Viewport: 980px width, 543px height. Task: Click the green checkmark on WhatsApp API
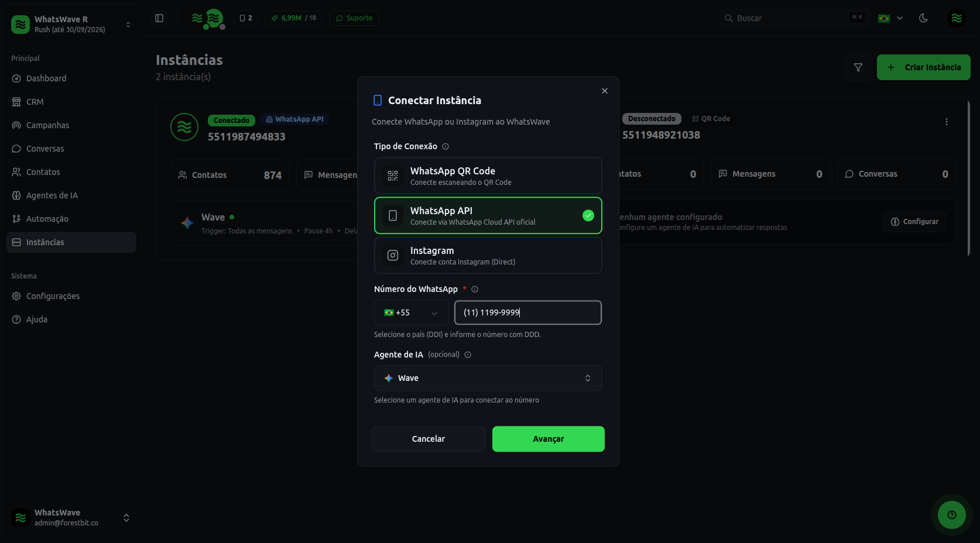588,215
